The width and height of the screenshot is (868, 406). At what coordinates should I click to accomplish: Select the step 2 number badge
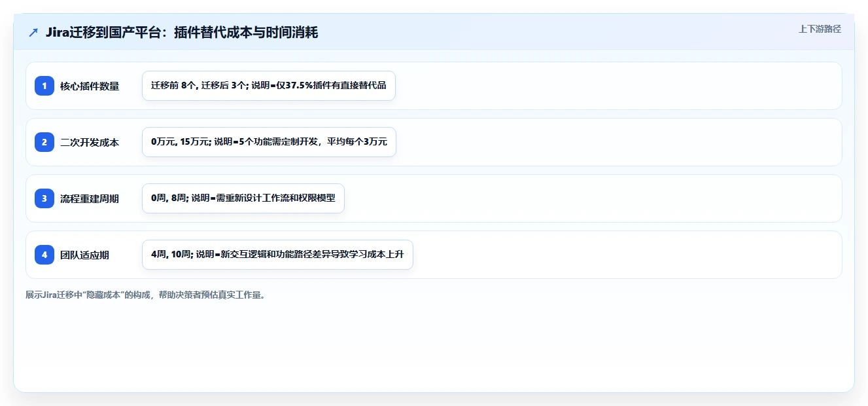[x=44, y=142]
